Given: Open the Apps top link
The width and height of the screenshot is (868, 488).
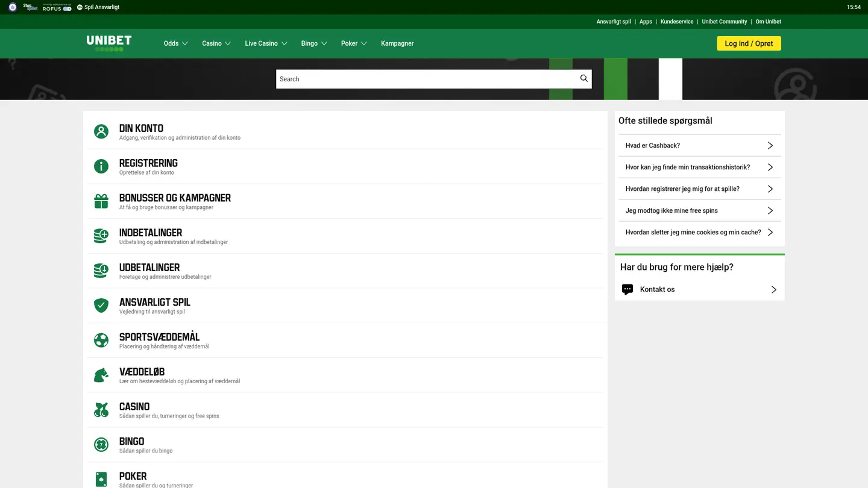Looking at the screenshot, I should point(646,22).
